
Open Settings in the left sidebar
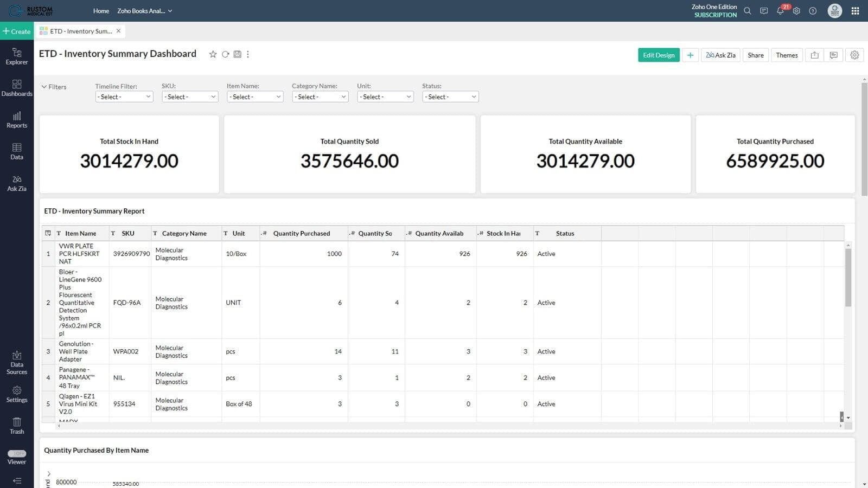[x=17, y=394]
